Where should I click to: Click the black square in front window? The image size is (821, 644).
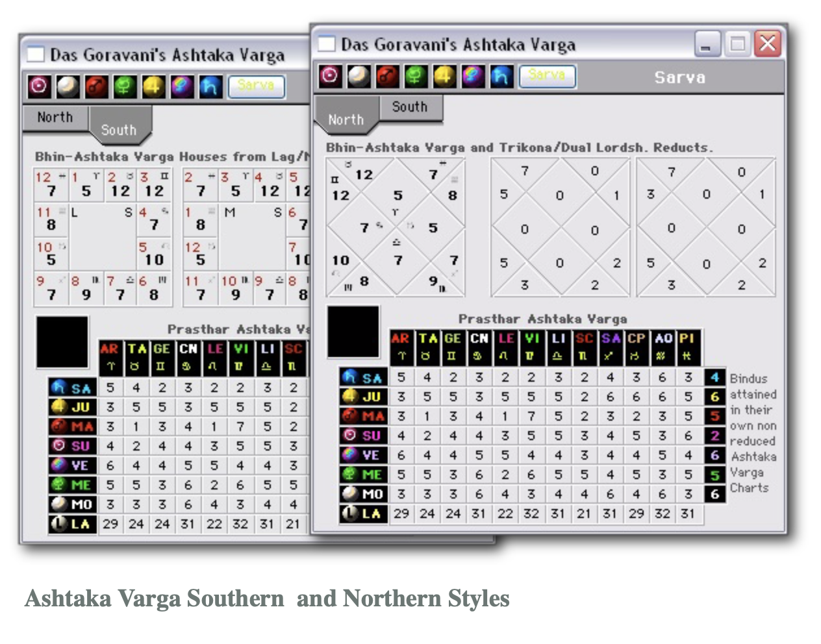click(x=353, y=332)
